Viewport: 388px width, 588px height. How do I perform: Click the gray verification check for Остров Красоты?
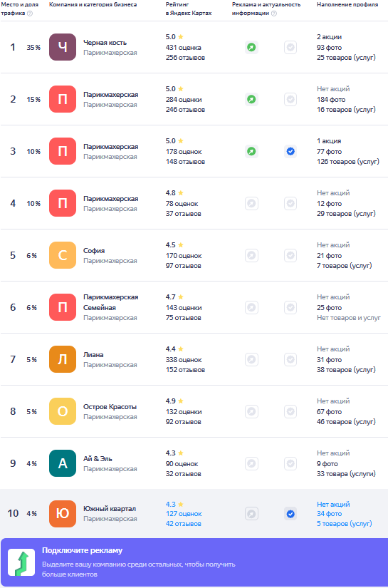290,412
